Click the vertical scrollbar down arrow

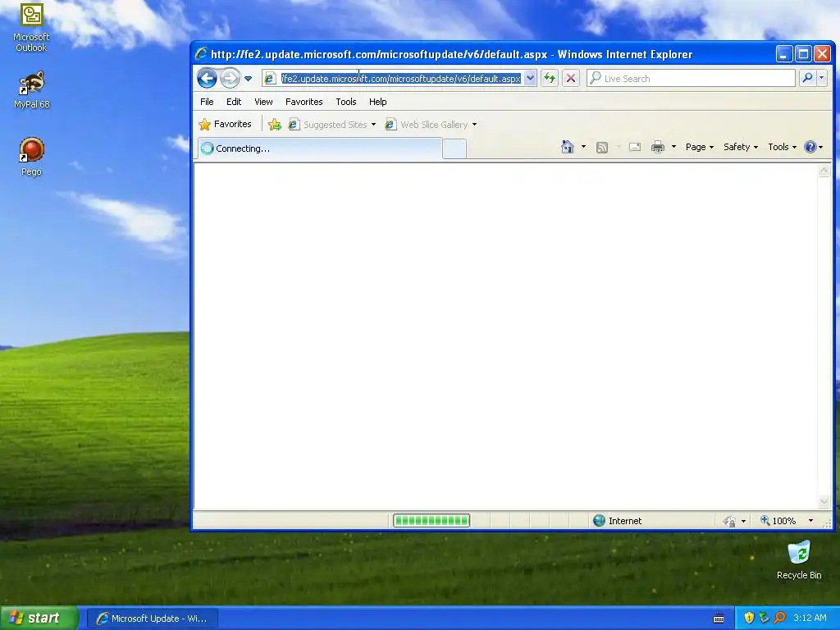tap(824, 502)
